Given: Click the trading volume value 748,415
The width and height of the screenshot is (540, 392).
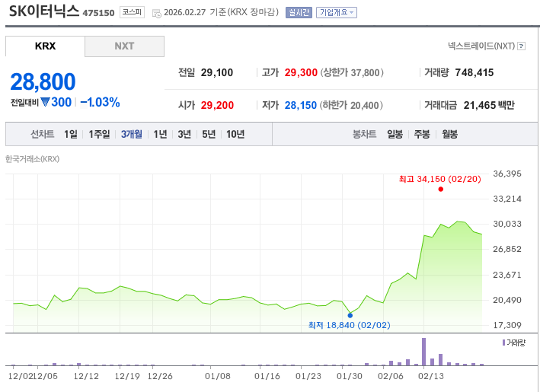Looking at the screenshot, I should pos(474,72).
